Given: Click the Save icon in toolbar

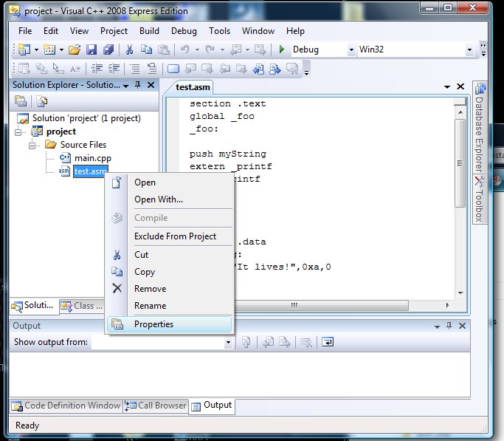Looking at the screenshot, I should pos(92,50).
